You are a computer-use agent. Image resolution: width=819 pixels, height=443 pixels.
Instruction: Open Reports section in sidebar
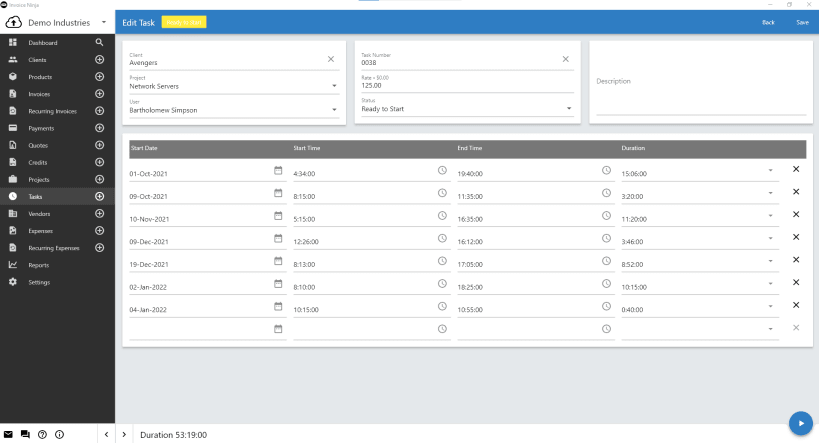click(39, 265)
